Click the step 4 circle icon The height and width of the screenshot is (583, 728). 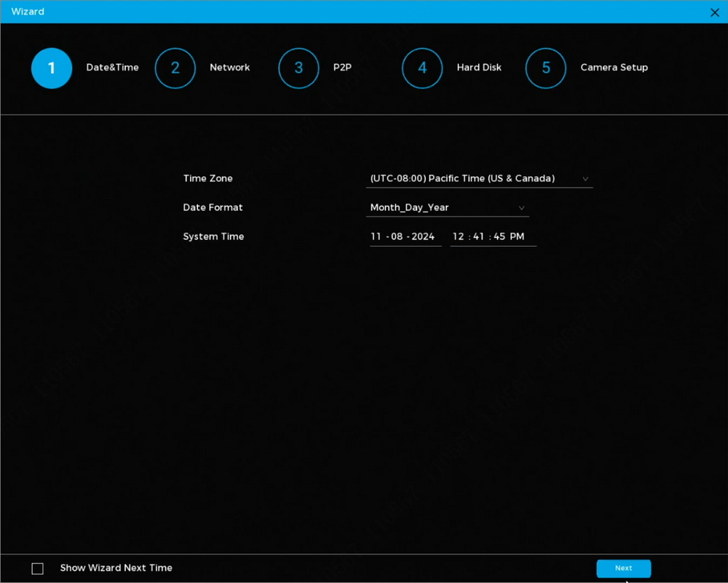click(422, 68)
